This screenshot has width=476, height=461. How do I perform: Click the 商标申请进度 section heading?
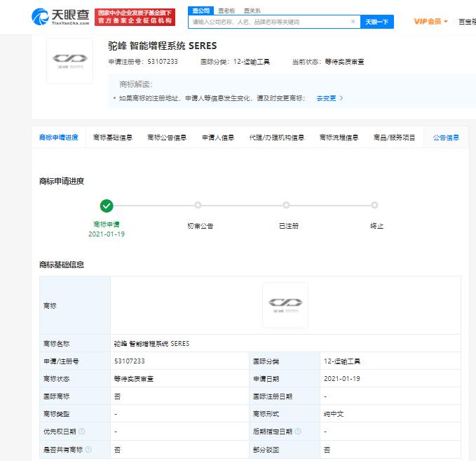[62, 181]
